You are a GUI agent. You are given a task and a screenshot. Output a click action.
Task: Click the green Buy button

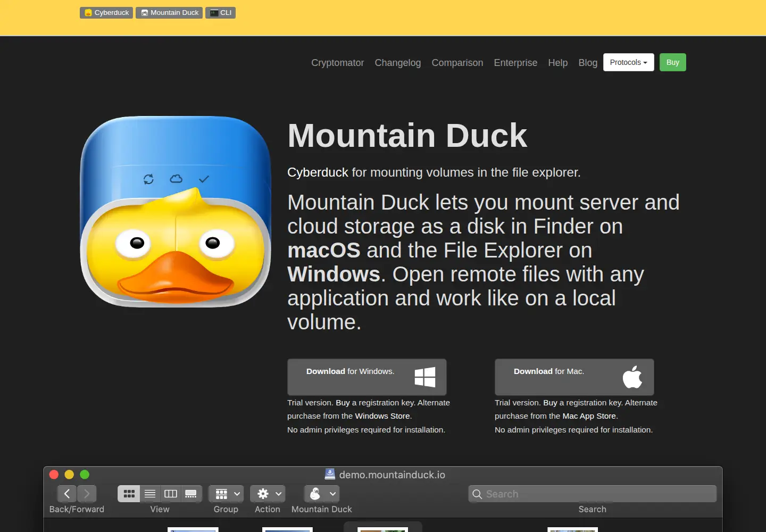(673, 62)
